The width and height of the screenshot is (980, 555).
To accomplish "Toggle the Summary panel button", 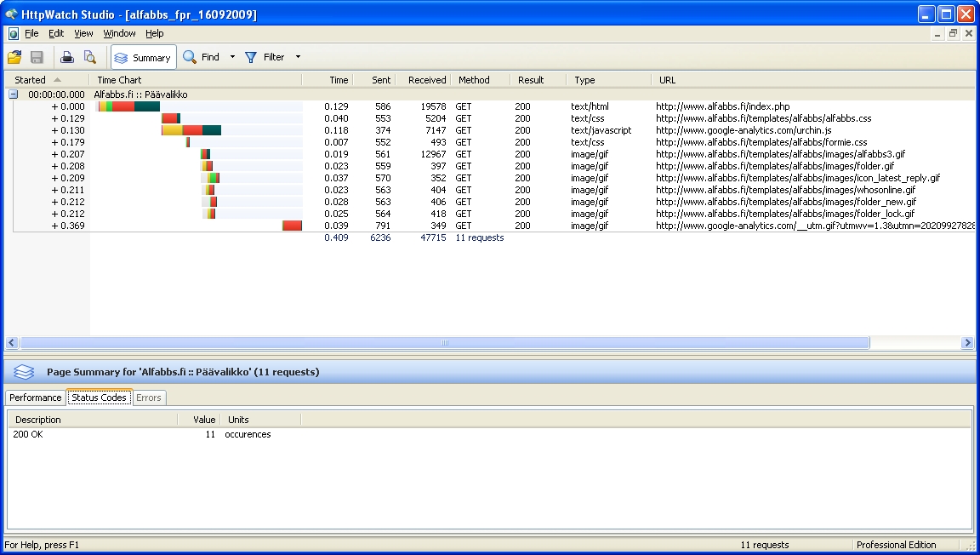I will point(143,57).
